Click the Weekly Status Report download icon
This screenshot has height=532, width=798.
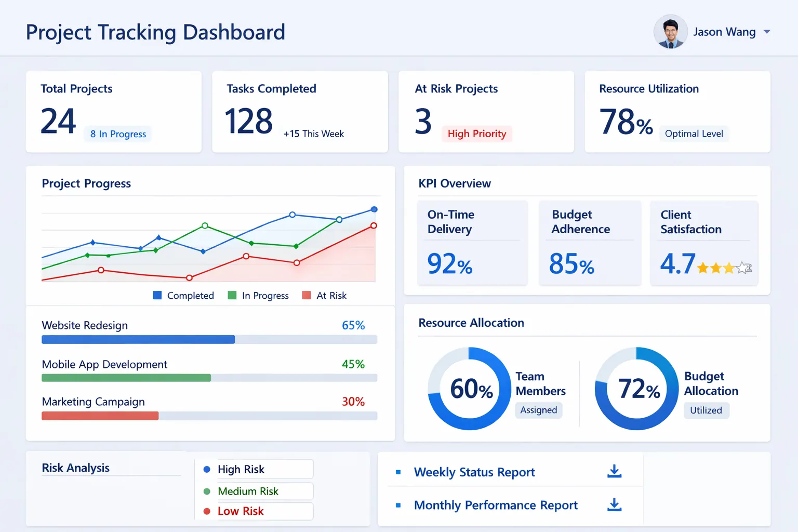[x=614, y=471]
